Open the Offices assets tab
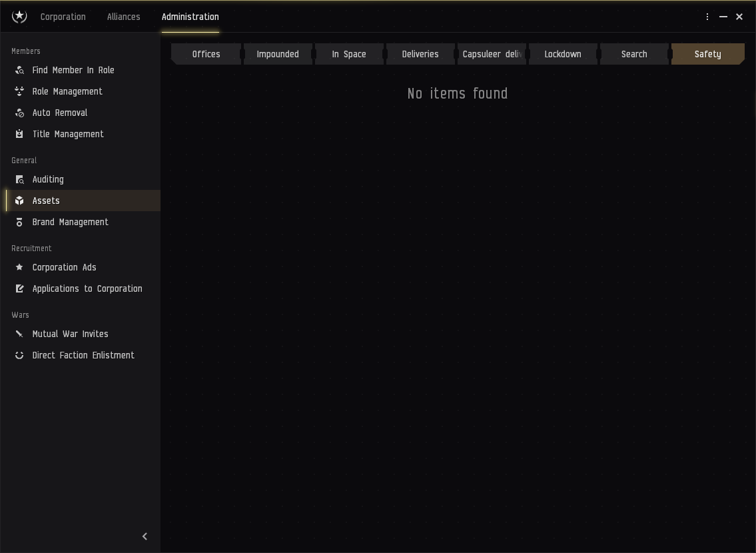 pos(206,54)
